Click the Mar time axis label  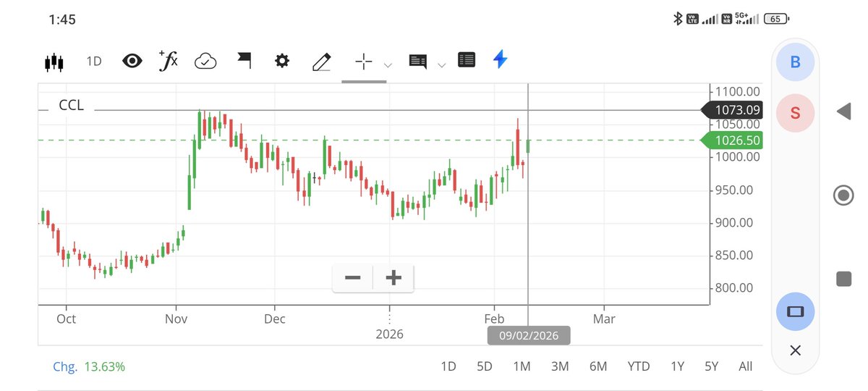tap(604, 319)
